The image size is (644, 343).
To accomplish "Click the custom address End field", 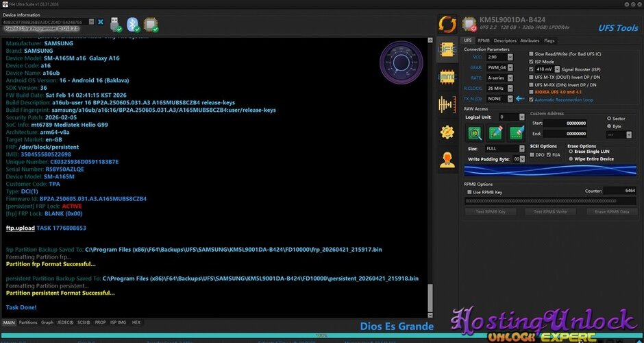I will pos(565,134).
